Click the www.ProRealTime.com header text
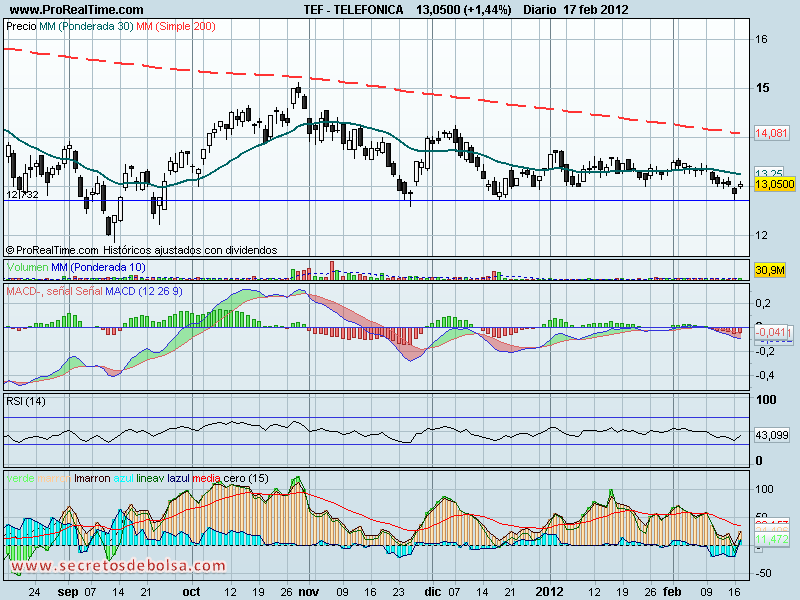Screen dimensions: 800x600 click(x=77, y=9)
